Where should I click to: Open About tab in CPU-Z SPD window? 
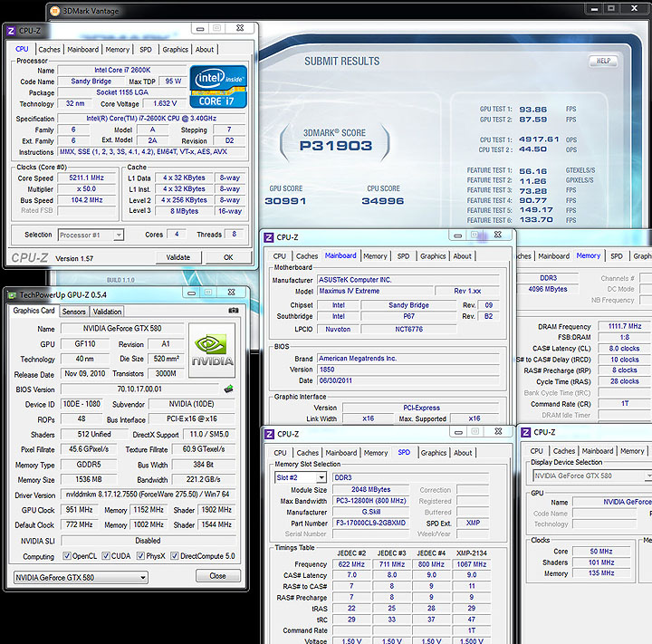tap(463, 453)
